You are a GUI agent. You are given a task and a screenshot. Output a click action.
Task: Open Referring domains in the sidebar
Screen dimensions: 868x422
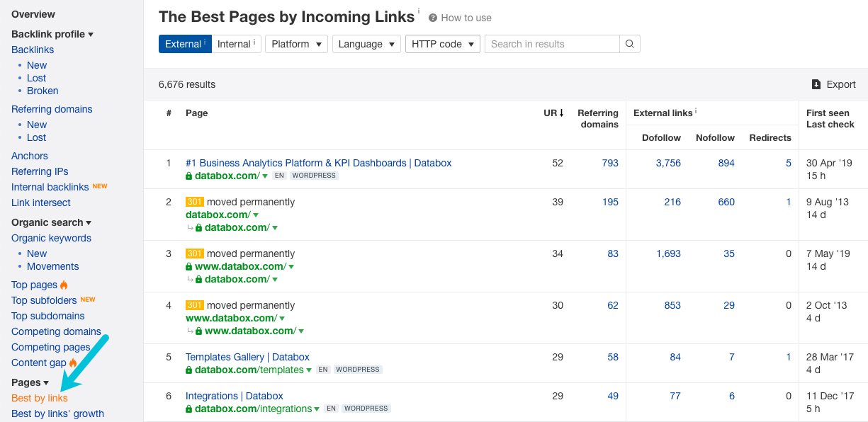tap(52, 109)
